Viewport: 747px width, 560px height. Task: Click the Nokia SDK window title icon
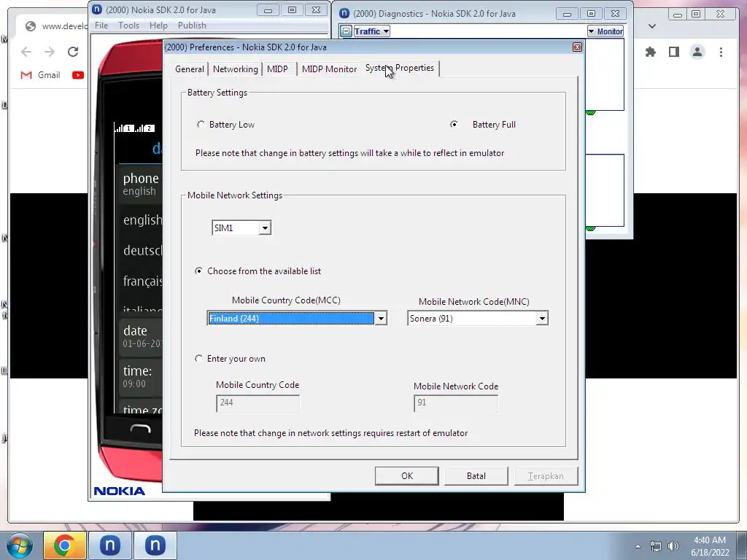point(97,9)
